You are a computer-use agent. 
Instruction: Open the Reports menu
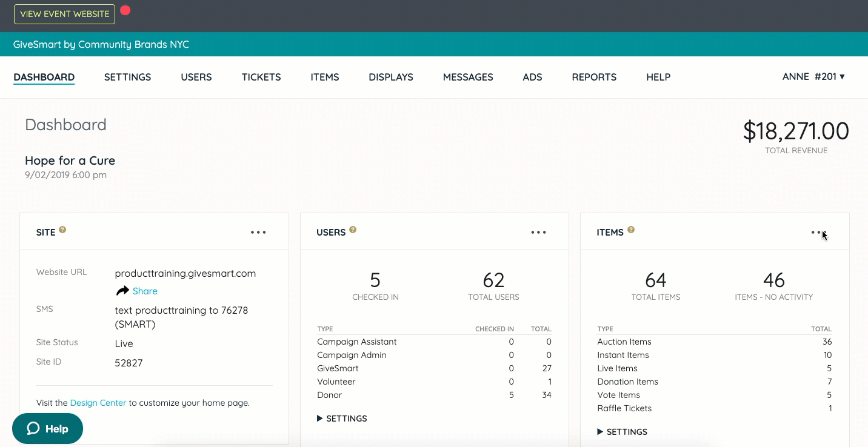pos(594,78)
